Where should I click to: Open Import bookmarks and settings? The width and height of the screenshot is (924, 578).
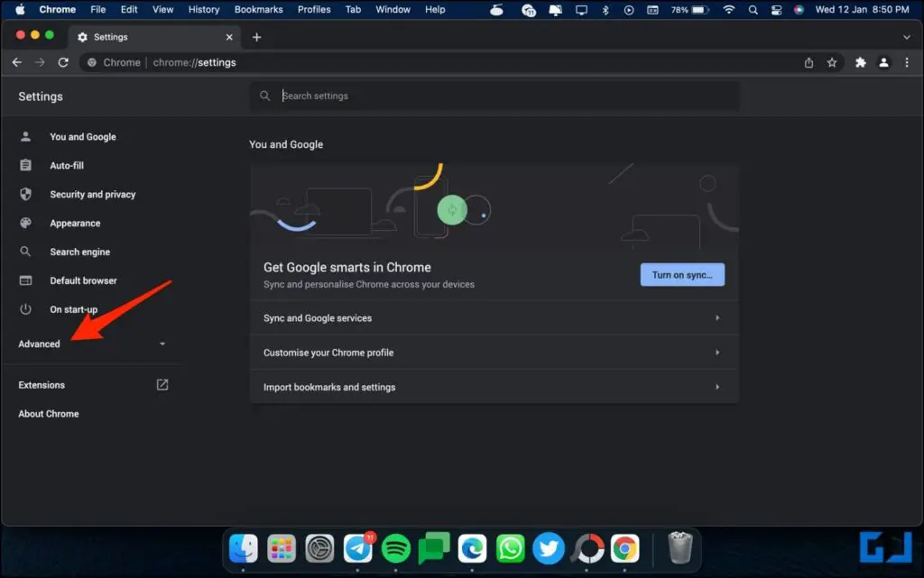(x=494, y=387)
